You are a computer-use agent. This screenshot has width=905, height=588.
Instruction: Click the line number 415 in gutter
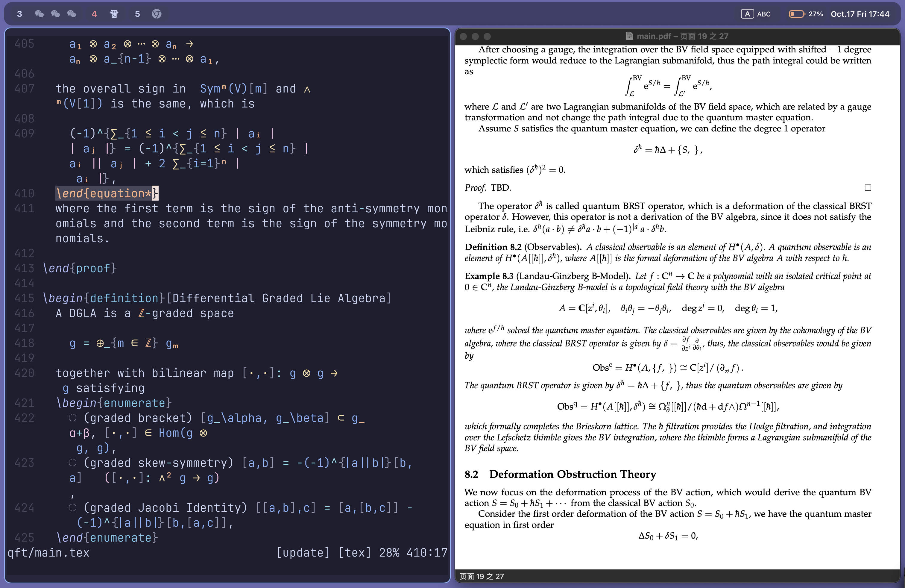[x=24, y=298]
